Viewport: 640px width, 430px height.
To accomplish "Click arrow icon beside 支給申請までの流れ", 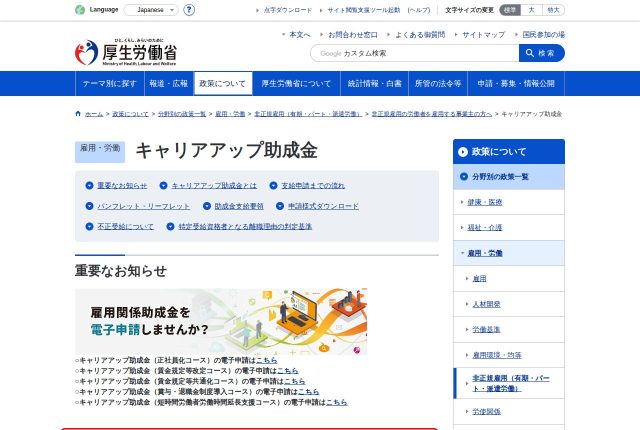I will point(273,185).
